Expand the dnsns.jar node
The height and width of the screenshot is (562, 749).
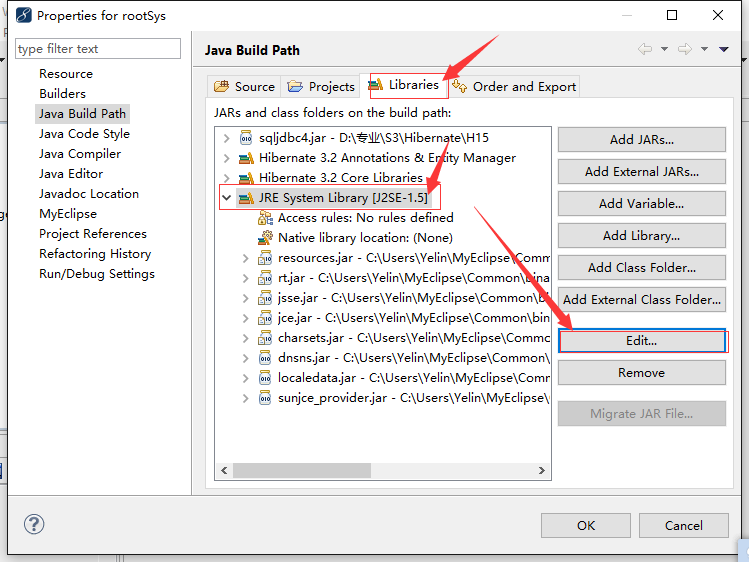tap(246, 358)
